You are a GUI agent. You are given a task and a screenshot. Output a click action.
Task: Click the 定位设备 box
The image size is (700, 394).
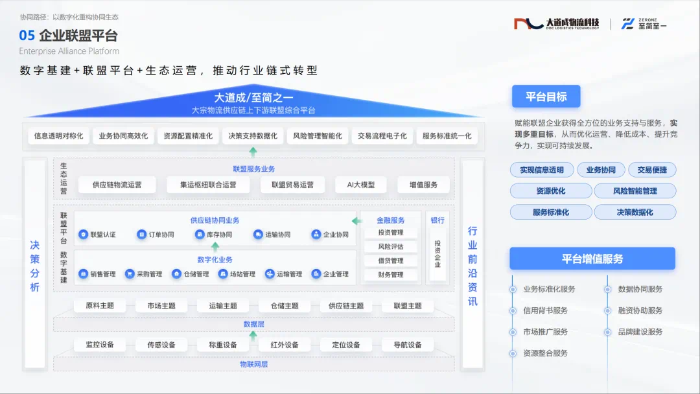click(x=346, y=344)
